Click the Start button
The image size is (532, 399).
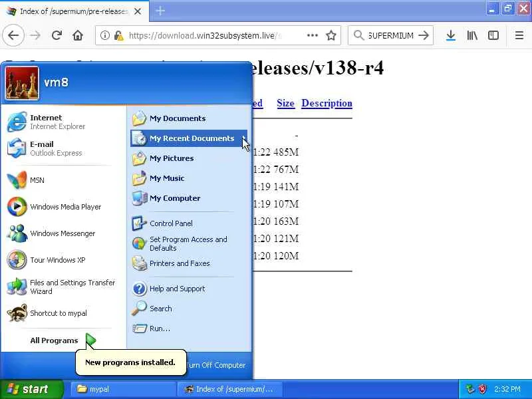[31, 389]
